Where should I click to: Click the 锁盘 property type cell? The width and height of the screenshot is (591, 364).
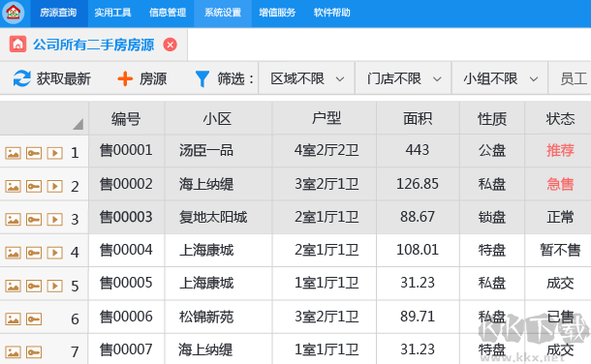pyautogui.click(x=492, y=217)
